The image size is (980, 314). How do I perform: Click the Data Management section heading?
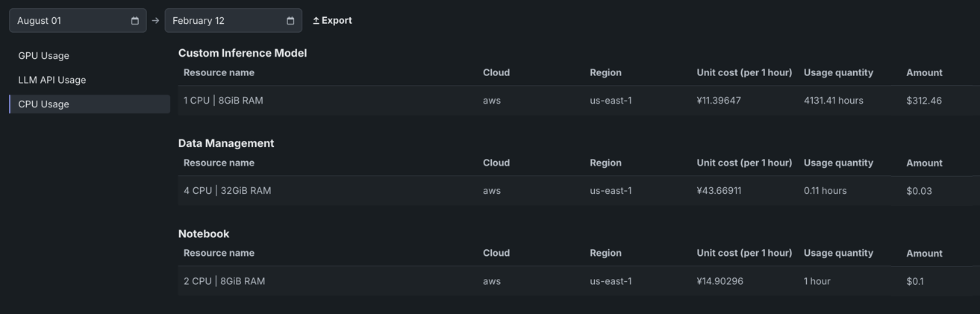pyautogui.click(x=226, y=143)
